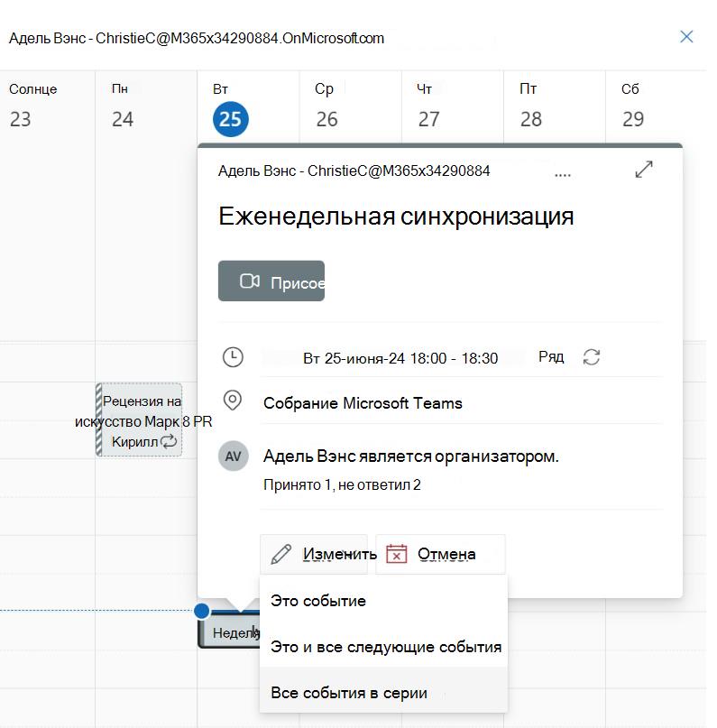Click the panel header Адель Вэнс - ChristieC email

click(x=197, y=38)
